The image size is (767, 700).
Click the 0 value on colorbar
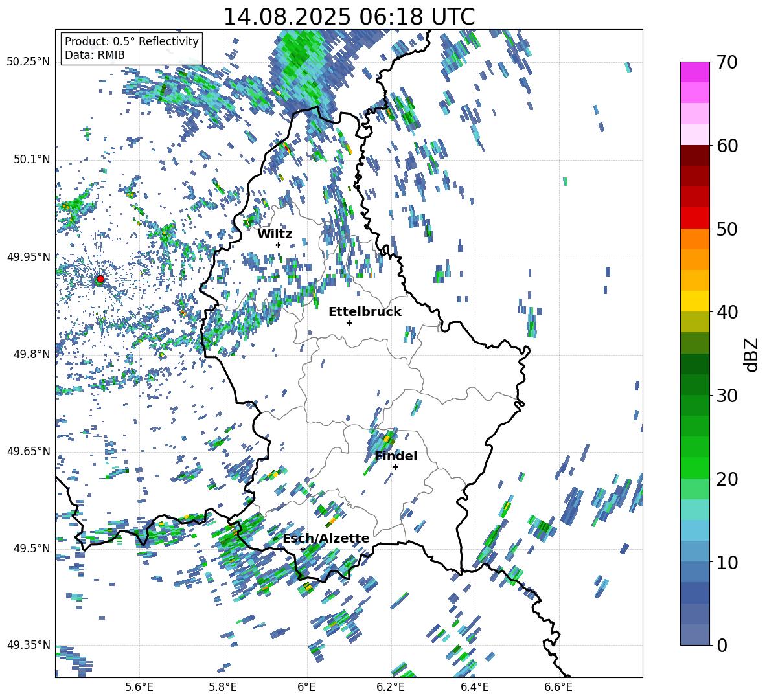tap(722, 645)
